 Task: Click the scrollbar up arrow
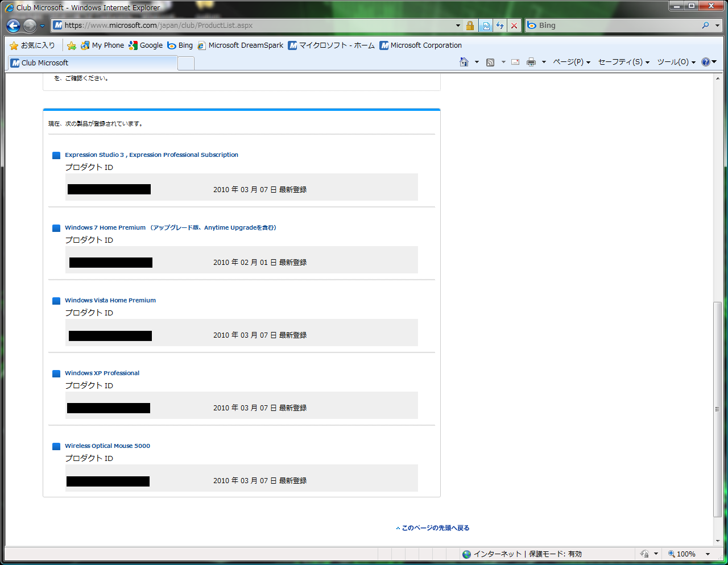click(x=718, y=78)
